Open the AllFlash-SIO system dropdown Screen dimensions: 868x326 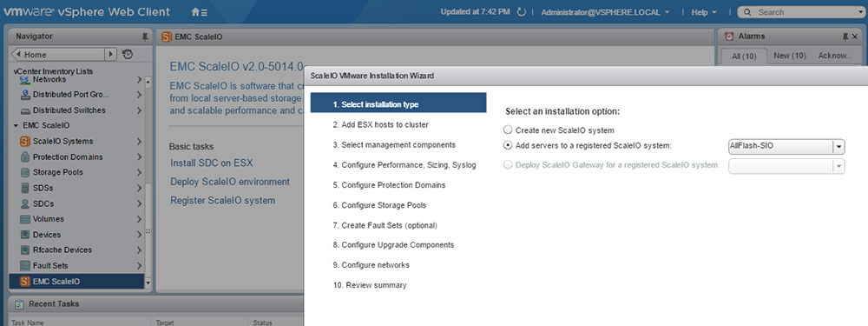coord(838,147)
